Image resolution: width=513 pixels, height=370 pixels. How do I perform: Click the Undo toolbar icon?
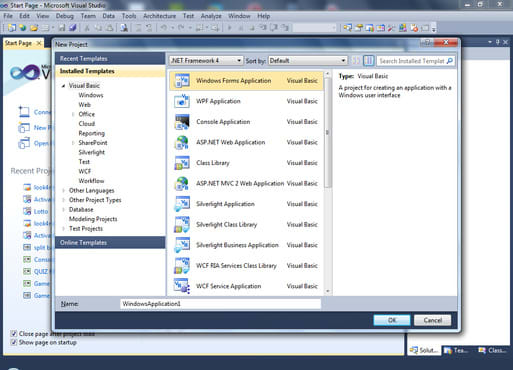tap(164, 28)
